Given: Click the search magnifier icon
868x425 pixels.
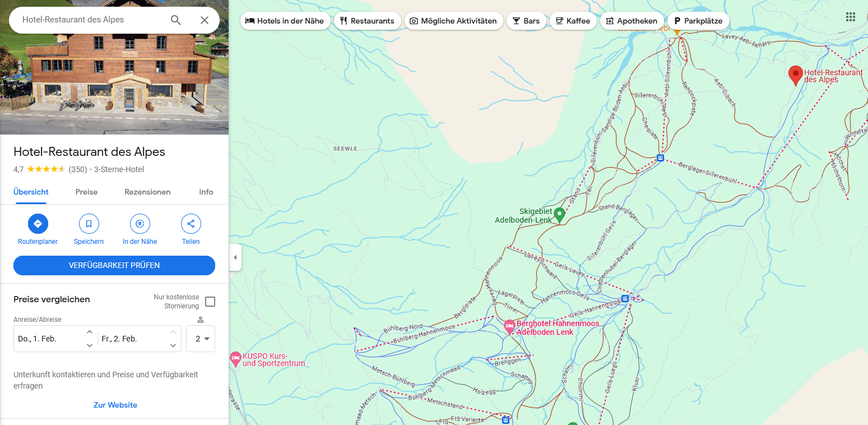Looking at the screenshot, I should 176,20.
